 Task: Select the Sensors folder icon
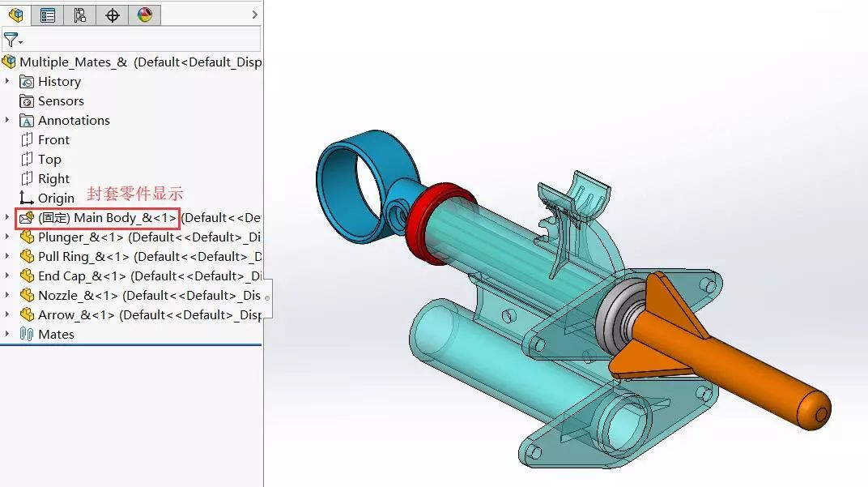[x=27, y=101]
